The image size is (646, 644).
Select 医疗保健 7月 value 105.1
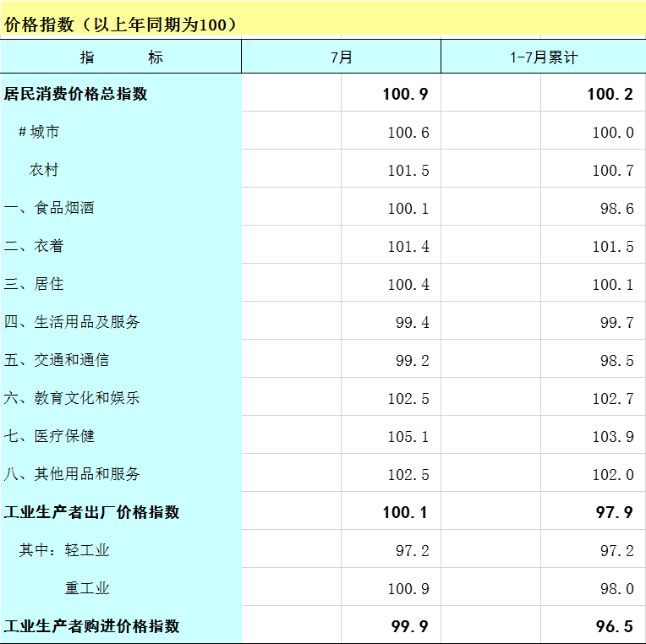(408, 436)
